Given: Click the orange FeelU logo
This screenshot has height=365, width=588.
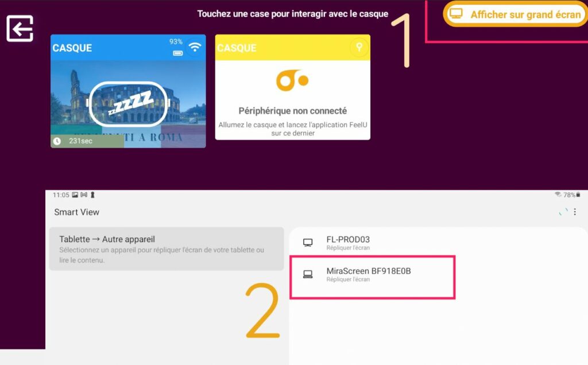Looking at the screenshot, I should 292,80.
